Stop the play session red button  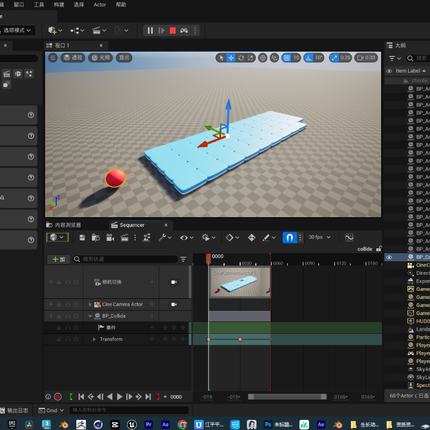coord(172,31)
